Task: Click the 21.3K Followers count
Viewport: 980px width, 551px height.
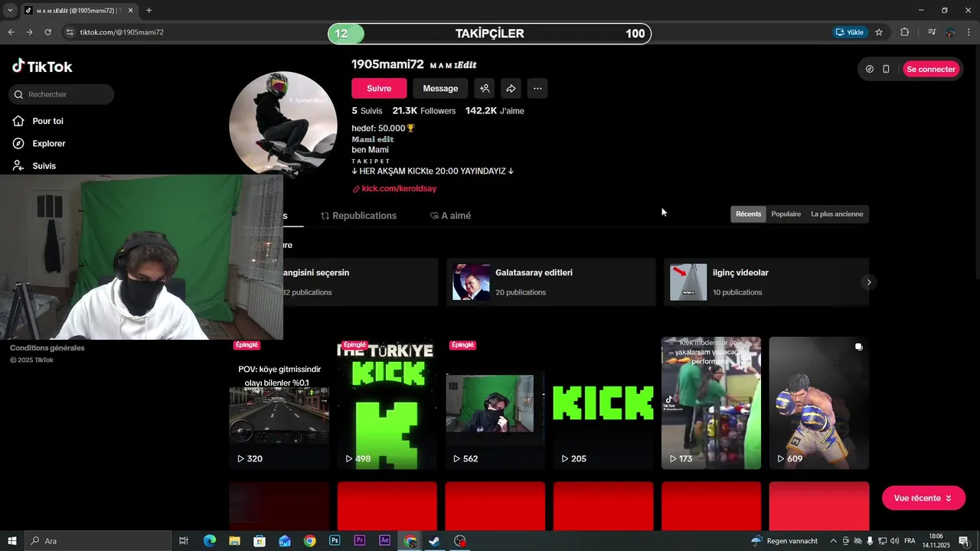Action: [424, 111]
